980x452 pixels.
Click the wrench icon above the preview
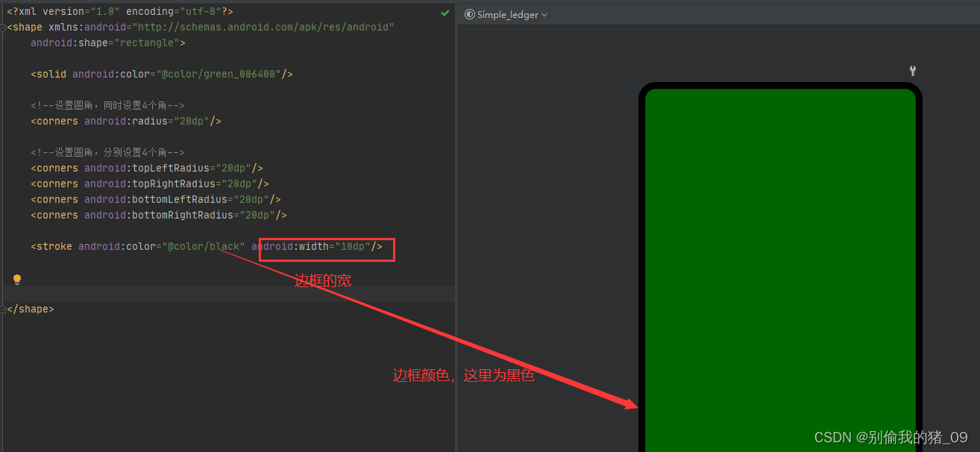click(x=913, y=71)
